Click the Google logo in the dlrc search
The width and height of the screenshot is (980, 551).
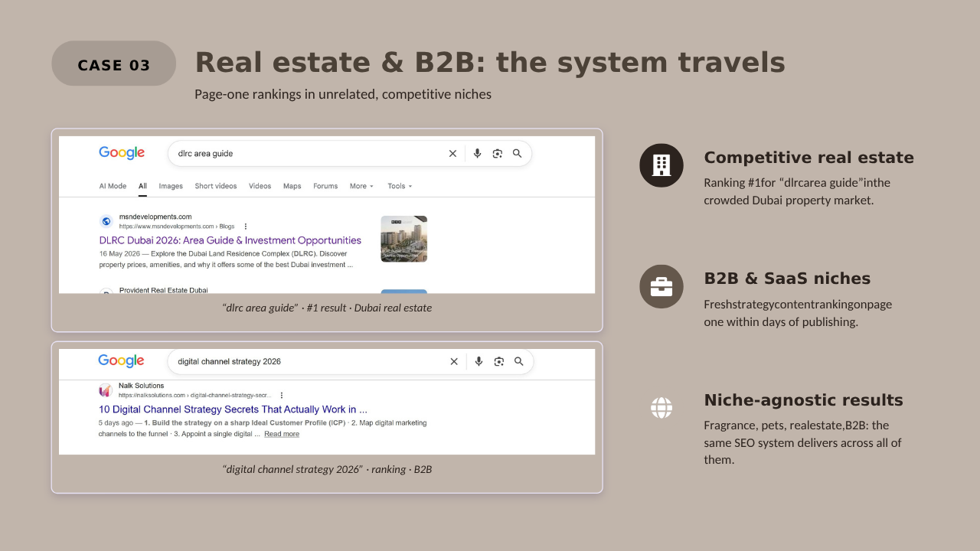point(122,153)
